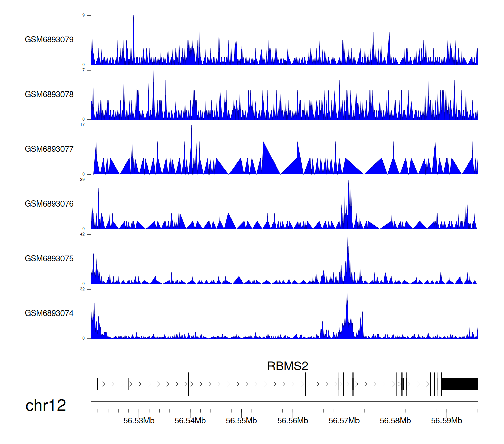Click the GSM6893075 track label
Image resolution: width=504 pixels, height=444 pixels.
pos(49,259)
